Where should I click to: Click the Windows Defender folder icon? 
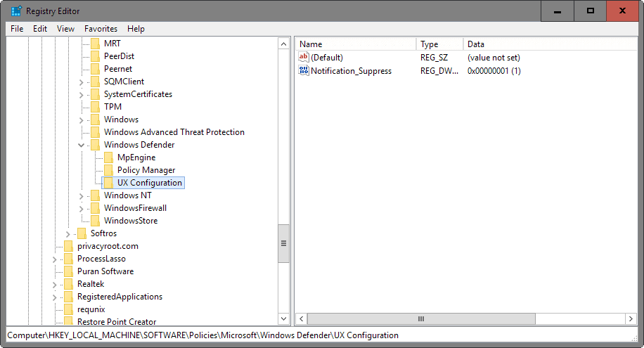tap(95, 145)
